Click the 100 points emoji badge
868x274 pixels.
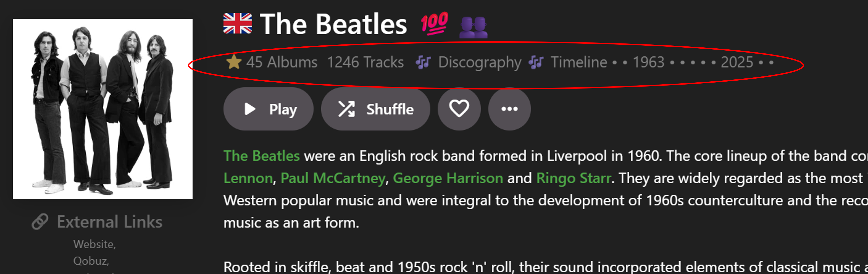pyautogui.click(x=434, y=24)
